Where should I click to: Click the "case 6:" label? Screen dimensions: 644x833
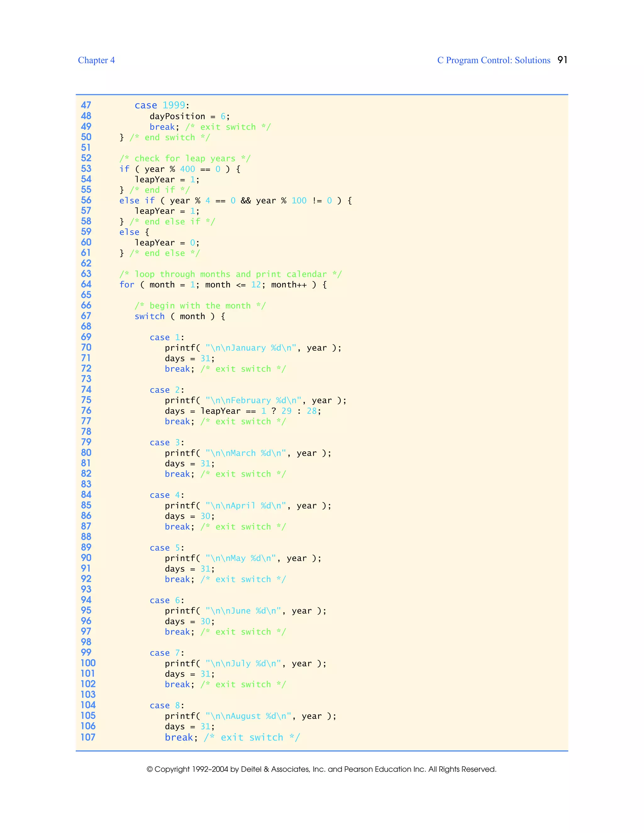pyautogui.click(x=167, y=600)
